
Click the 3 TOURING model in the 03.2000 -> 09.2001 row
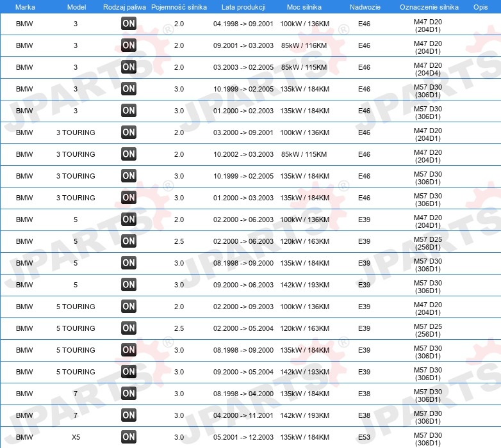tap(76, 132)
